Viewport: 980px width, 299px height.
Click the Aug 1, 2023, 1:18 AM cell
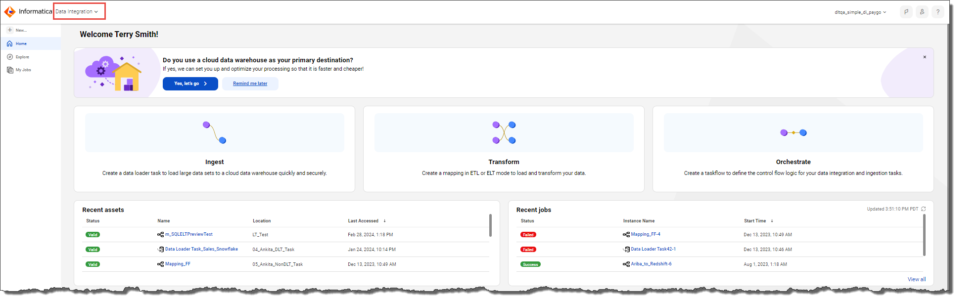point(765,264)
